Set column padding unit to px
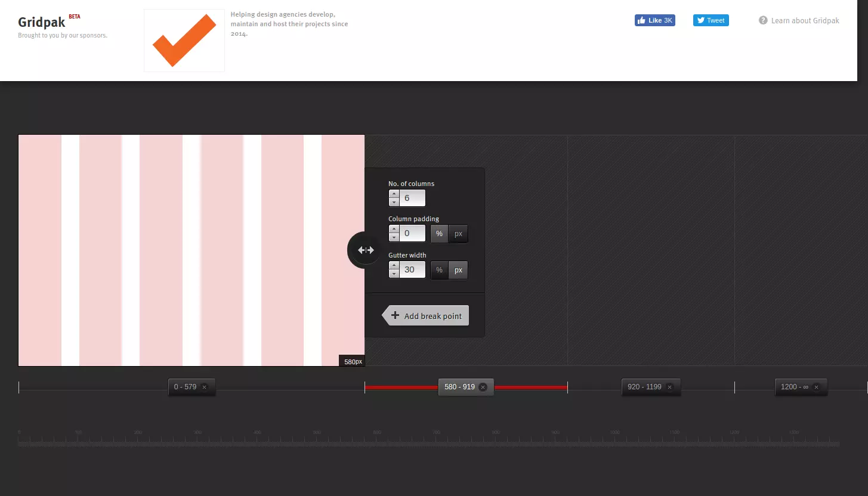This screenshot has height=496, width=868. pyautogui.click(x=458, y=234)
